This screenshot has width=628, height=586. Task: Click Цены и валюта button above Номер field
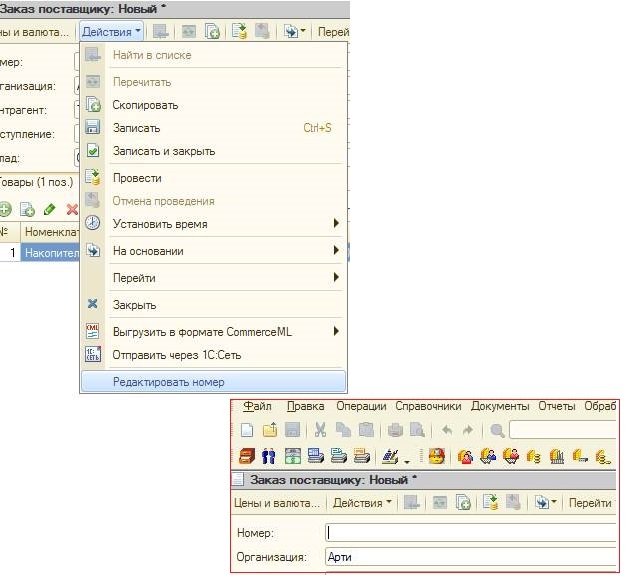[277, 502]
